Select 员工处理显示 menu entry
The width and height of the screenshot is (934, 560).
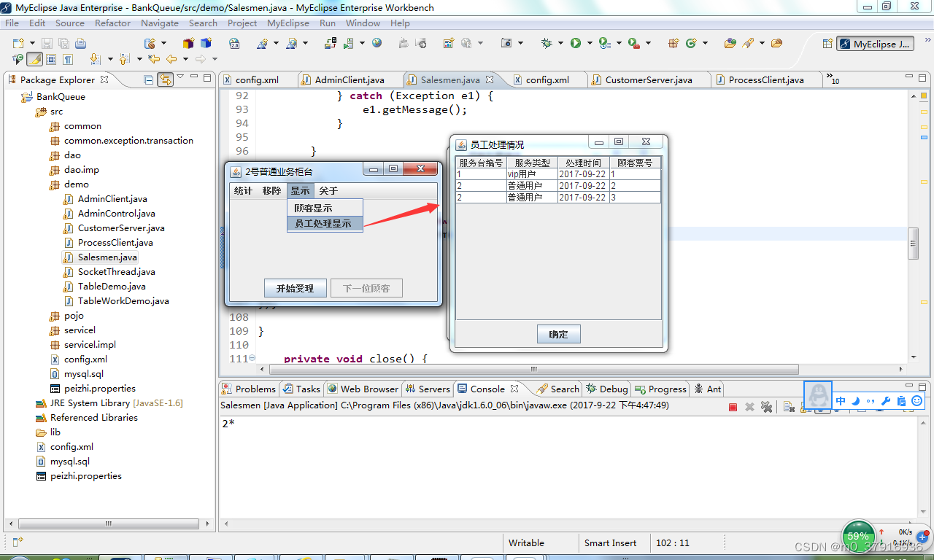(325, 223)
